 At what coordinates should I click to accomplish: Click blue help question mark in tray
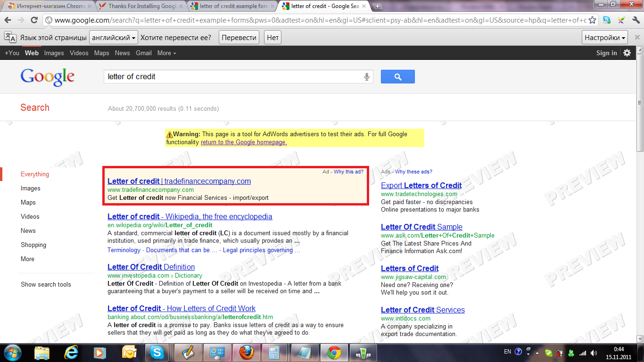pos(518,352)
